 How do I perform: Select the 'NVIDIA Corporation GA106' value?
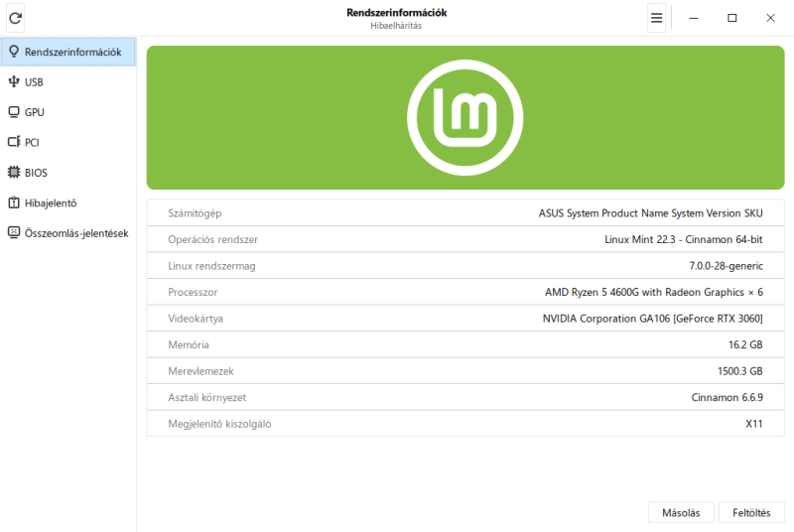[x=653, y=319]
